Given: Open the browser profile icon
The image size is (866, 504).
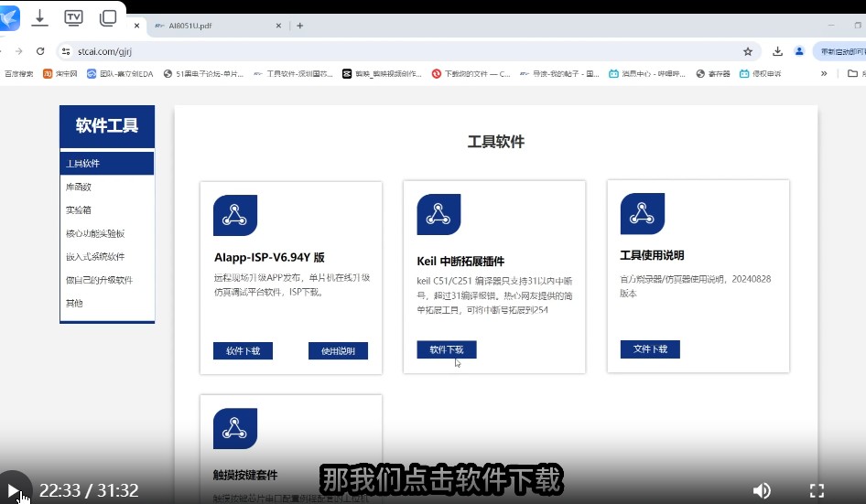Looking at the screenshot, I should click(x=799, y=51).
